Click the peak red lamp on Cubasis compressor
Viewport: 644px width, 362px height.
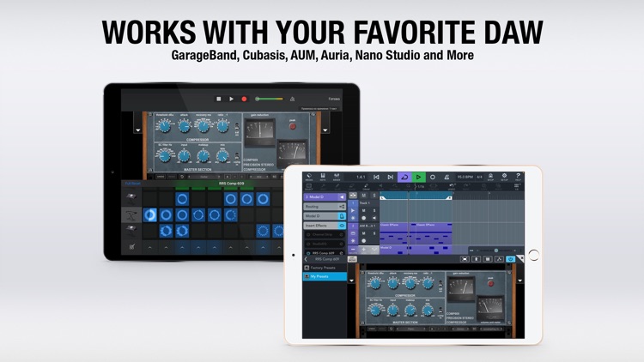(x=490, y=284)
